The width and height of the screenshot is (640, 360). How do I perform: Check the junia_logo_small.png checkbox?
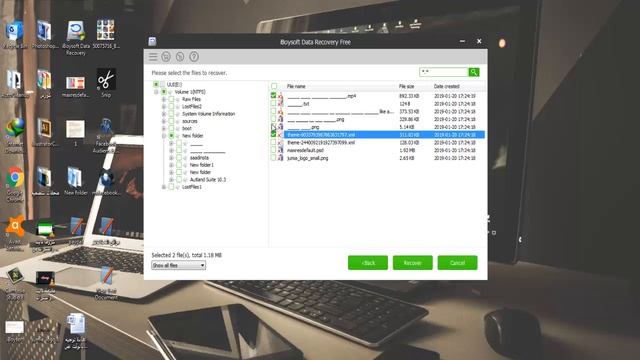[x=273, y=158]
